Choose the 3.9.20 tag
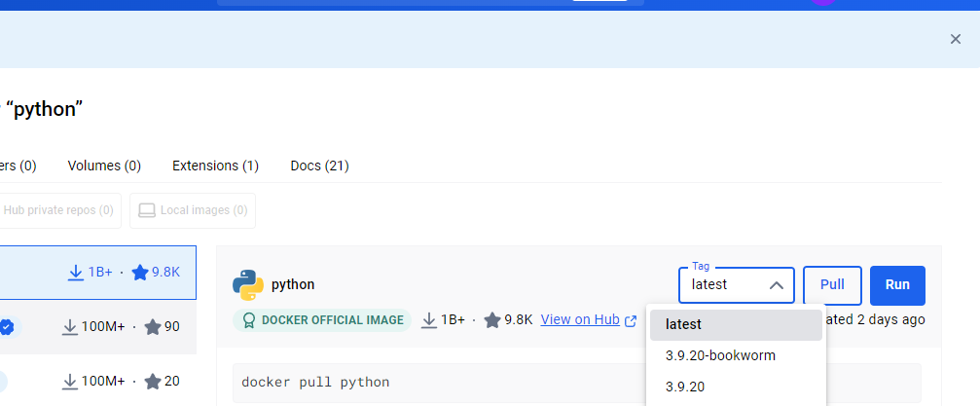The width and height of the screenshot is (980, 406). (736, 387)
